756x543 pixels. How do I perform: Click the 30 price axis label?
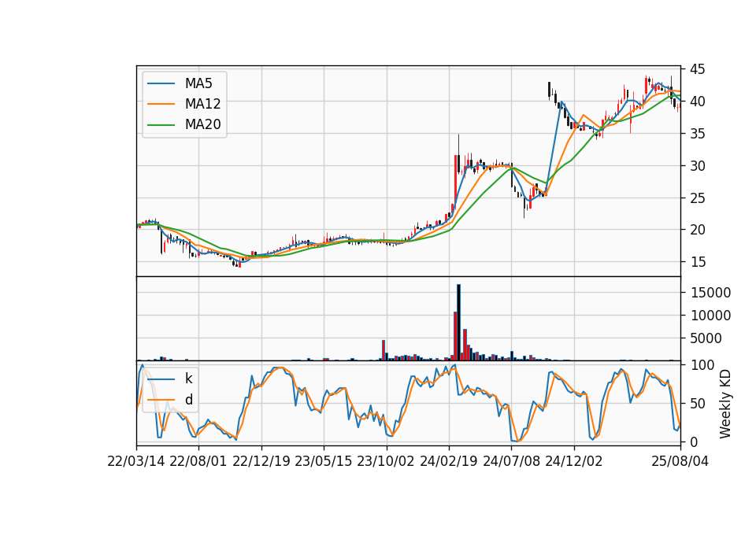tap(697, 166)
